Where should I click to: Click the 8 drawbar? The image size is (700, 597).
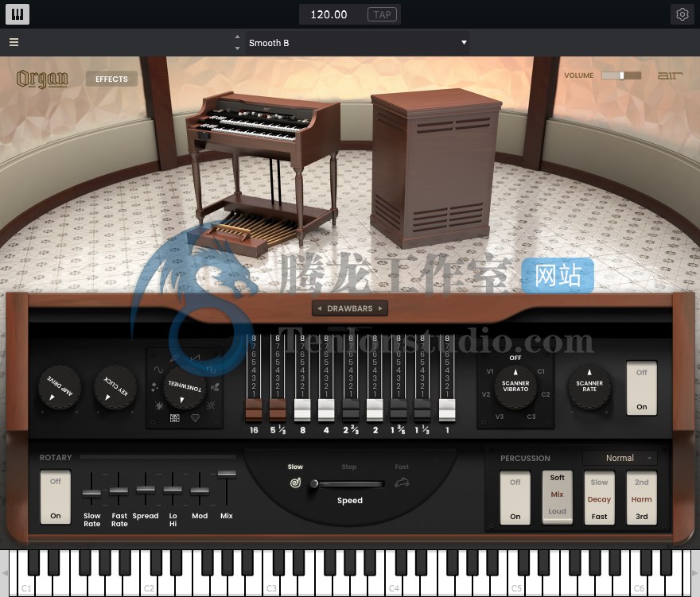pos(302,410)
